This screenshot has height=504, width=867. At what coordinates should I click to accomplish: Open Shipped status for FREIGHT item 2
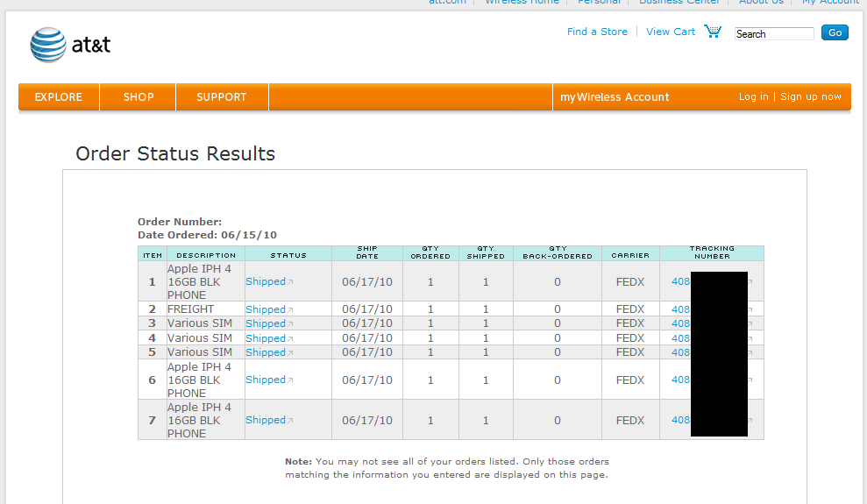click(266, 309)
